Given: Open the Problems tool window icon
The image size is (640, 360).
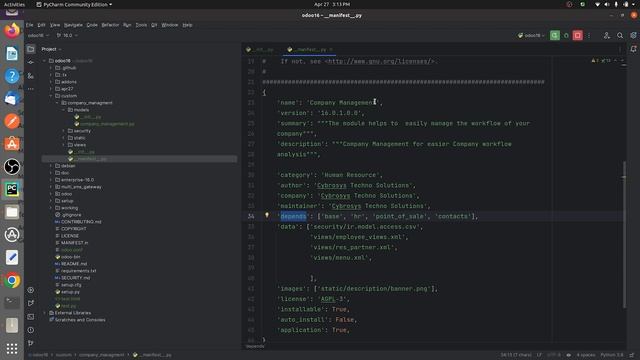Looking at the screenshot, I should point(31,330).
